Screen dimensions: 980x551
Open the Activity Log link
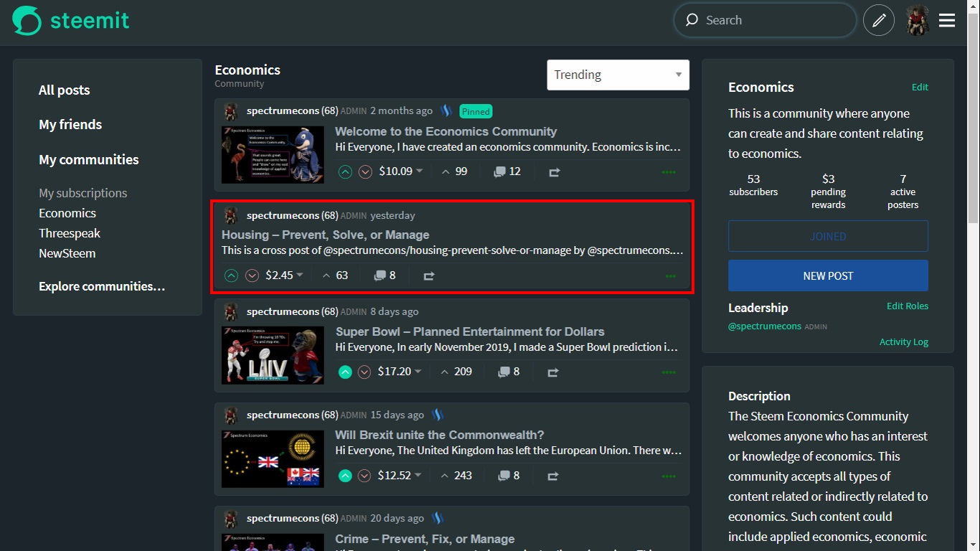click(x=904, y=342)
